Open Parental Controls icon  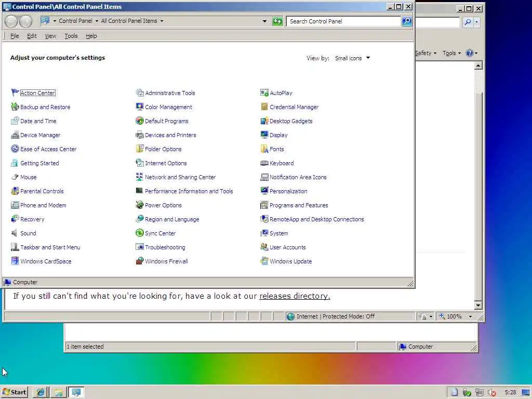[15, 191]
